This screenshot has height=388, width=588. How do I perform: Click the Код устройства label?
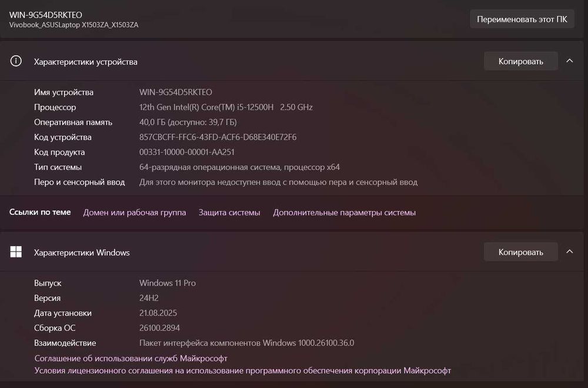[x=63, y=137]
